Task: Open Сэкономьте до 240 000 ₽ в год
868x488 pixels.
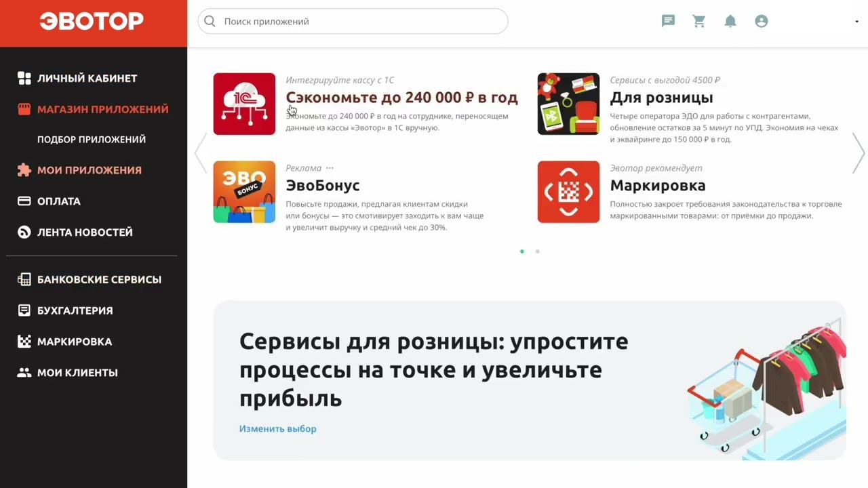Action: click(402, 98)
